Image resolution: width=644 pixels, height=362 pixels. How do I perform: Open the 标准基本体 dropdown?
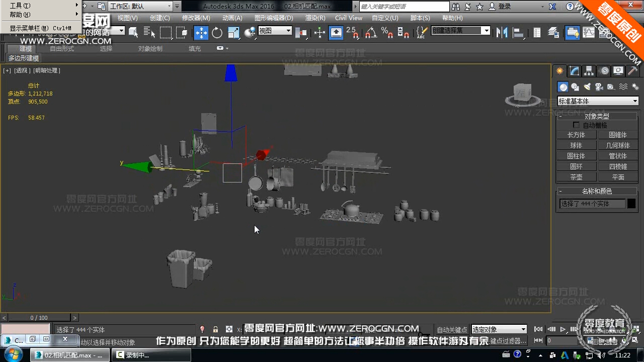coord(598,101)
